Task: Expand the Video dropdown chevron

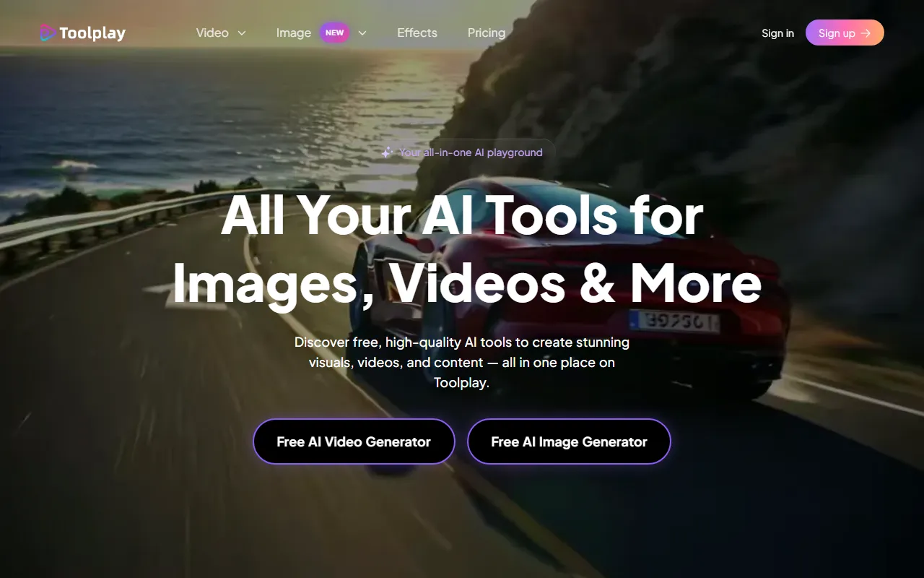Action: 242,33
